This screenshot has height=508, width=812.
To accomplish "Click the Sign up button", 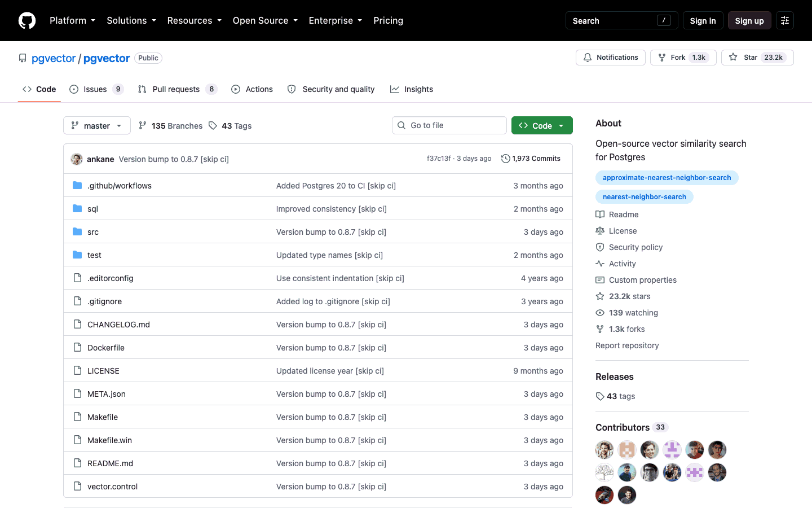I will click(x=749, y=20).
